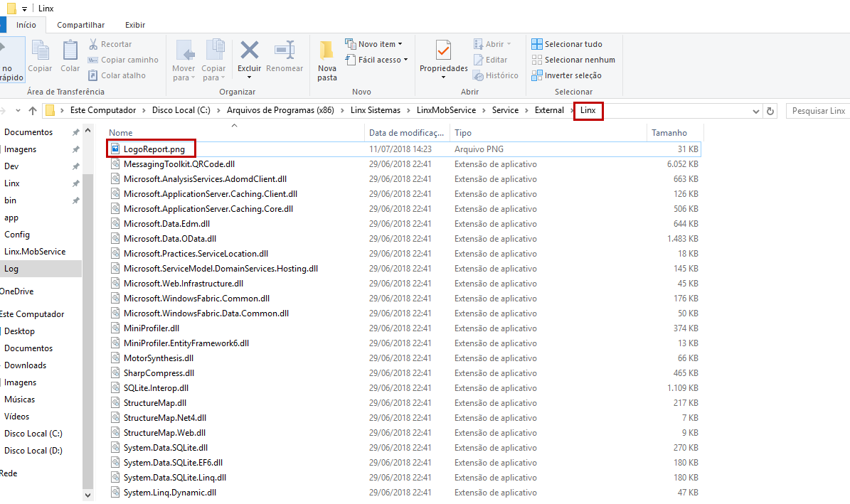Click the Excluir delete icon

[x=250, y=50]
